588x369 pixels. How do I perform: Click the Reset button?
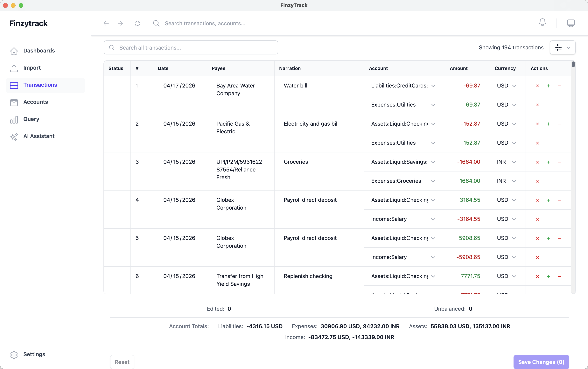pos(122,362)
